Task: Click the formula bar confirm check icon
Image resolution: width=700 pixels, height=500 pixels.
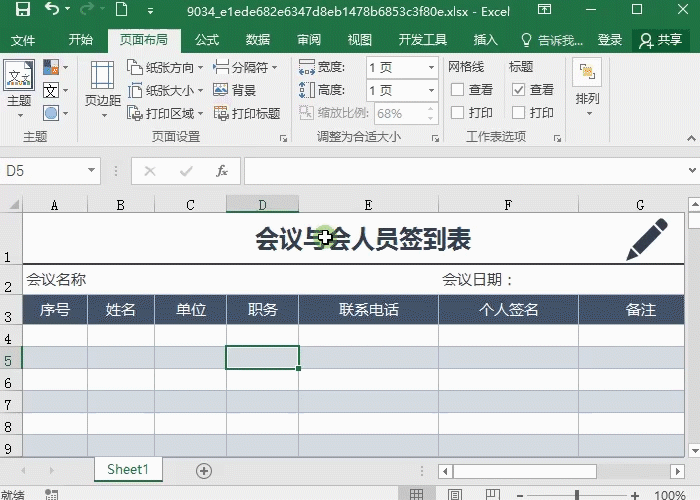Action: [186, 171]
